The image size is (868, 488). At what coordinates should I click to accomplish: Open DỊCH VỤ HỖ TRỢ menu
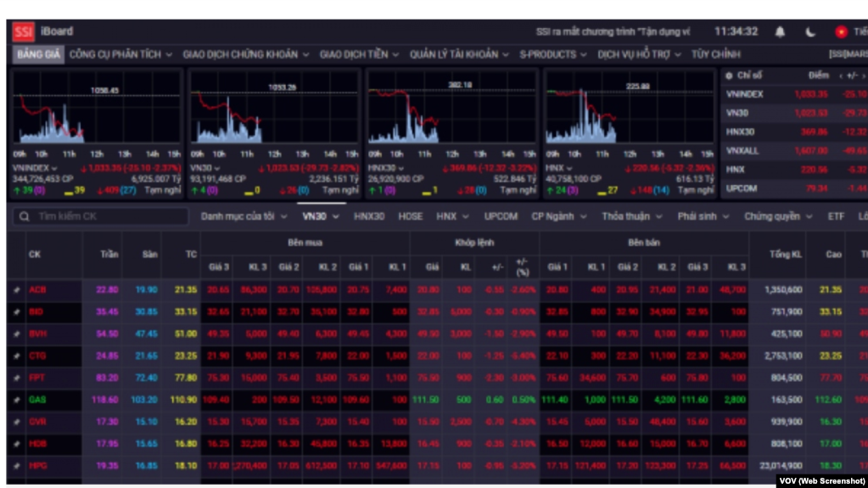(x=639, y=54)
